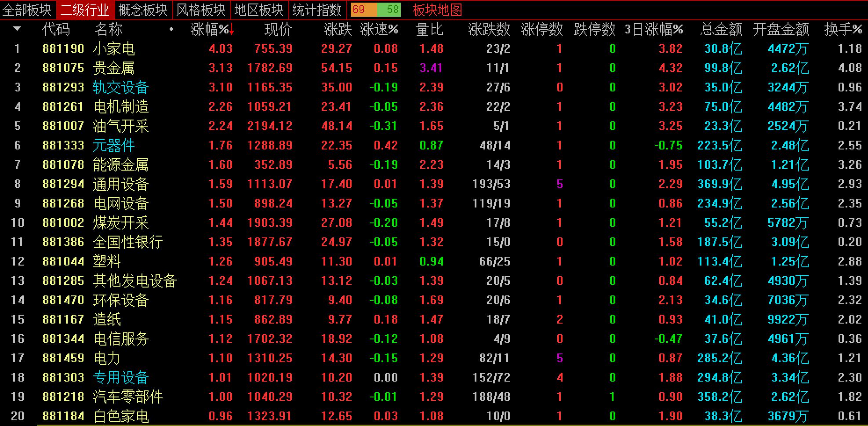Click the 4.08 turnover cell
Viewport: 868px width, 426px height.
click(x=850, y=68)
